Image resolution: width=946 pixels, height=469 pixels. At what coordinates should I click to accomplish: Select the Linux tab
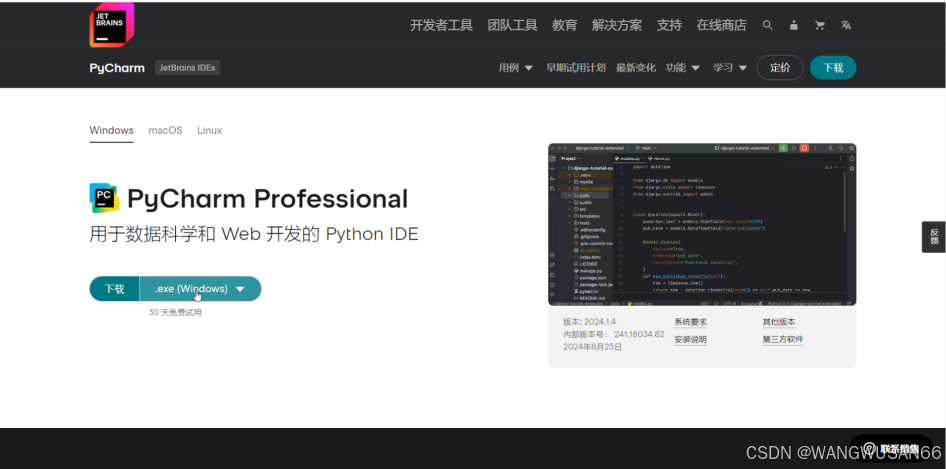coord(209,130)
